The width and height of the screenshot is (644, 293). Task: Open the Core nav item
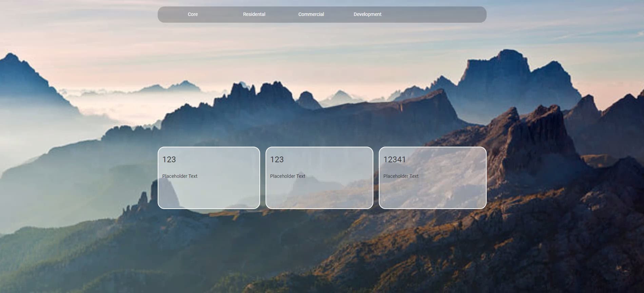point(193,14)
